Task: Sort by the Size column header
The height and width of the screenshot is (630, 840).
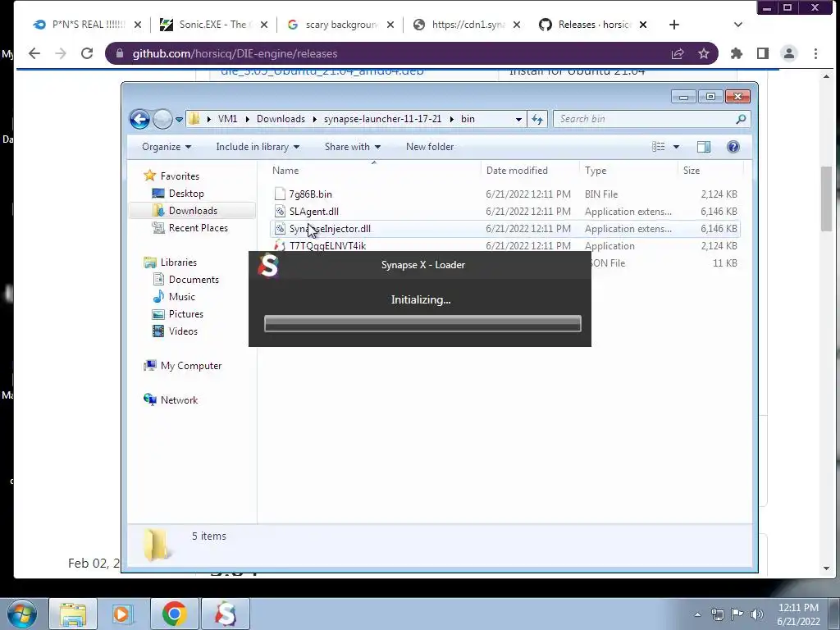Action: (692, 171)
